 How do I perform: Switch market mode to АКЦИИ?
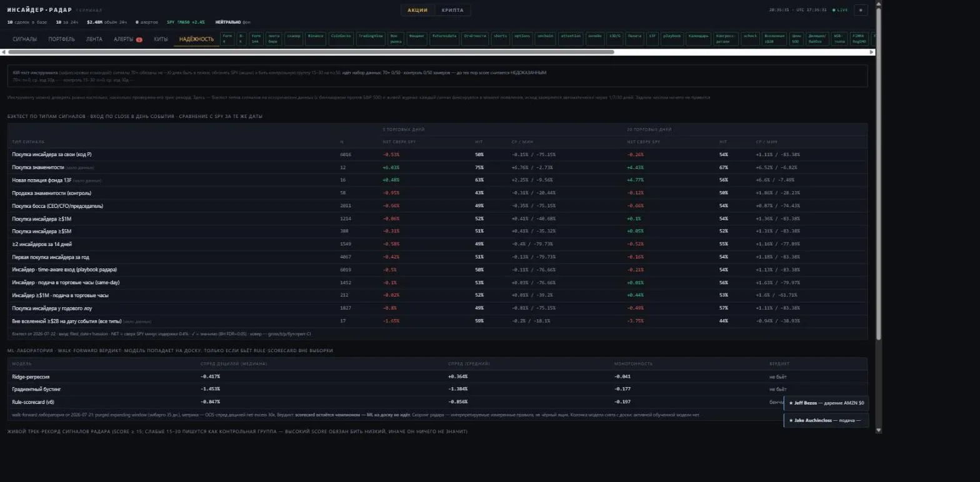pyautogui.click(x=417, y=10)
